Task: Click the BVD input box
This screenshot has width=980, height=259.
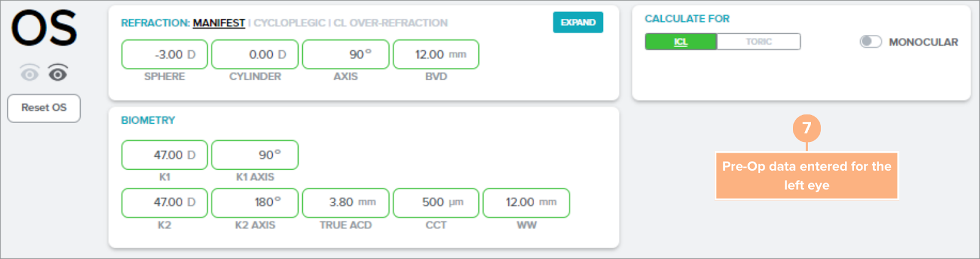Action: click(x=436, y=54)
